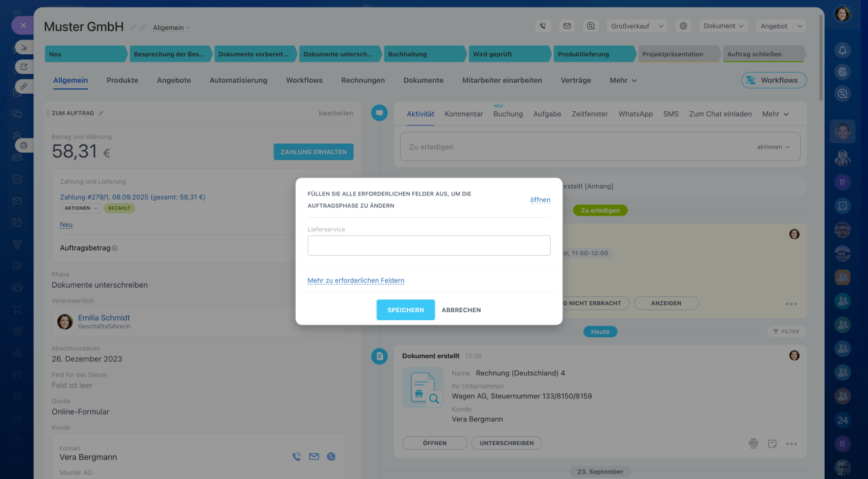Viewport: 868px width, 479px height.
Task: Expand the Großverkauf dropdown arrow
Action: 661,26
